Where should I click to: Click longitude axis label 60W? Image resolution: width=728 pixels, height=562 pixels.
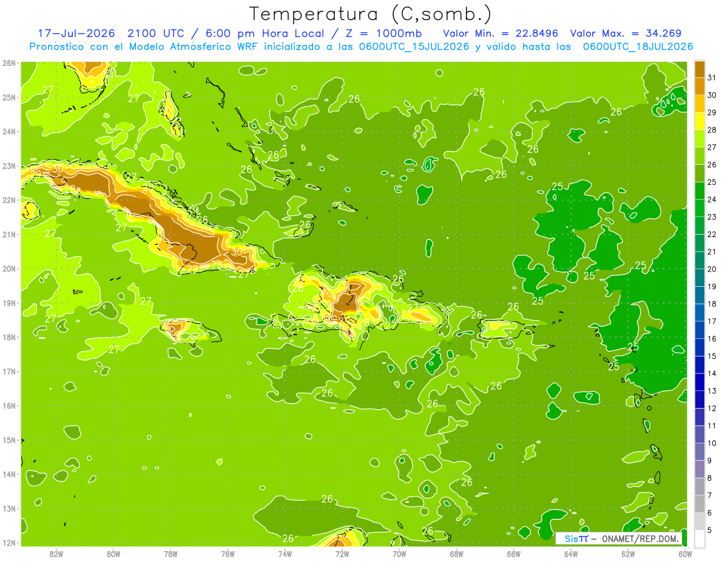685,554
